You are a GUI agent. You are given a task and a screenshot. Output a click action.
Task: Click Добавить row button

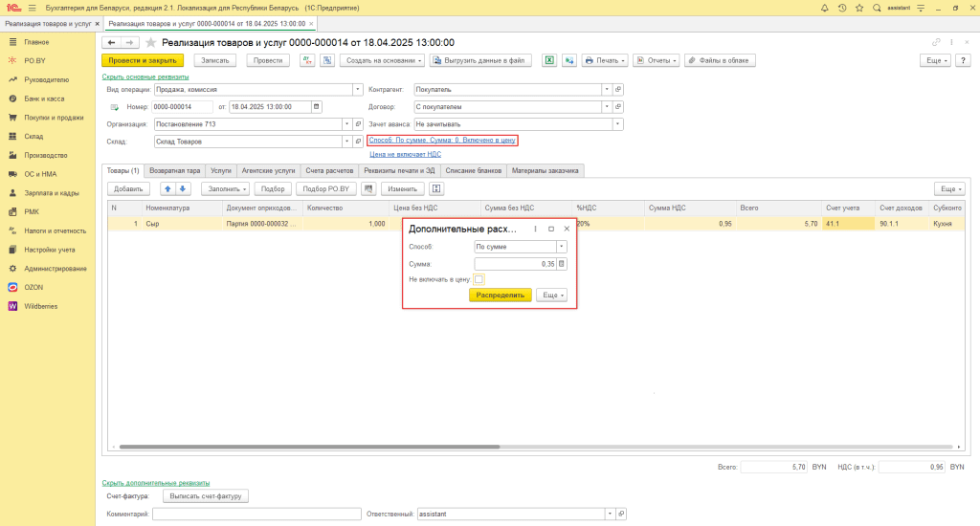pos(128,188)
